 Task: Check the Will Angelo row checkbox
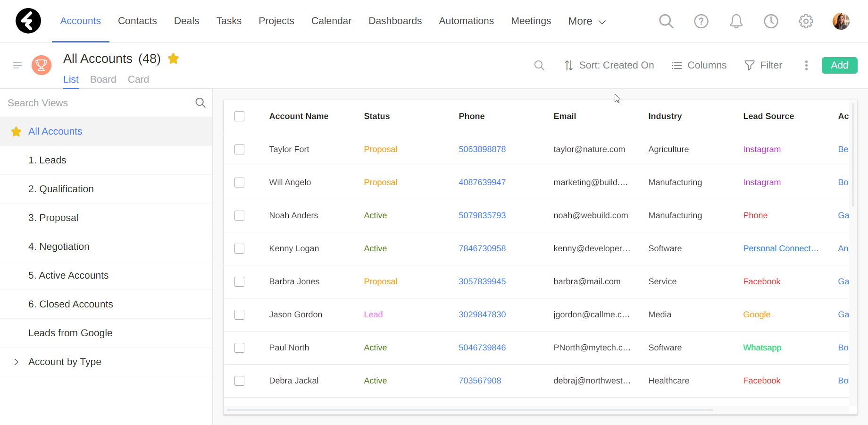(x=240, y=182)
